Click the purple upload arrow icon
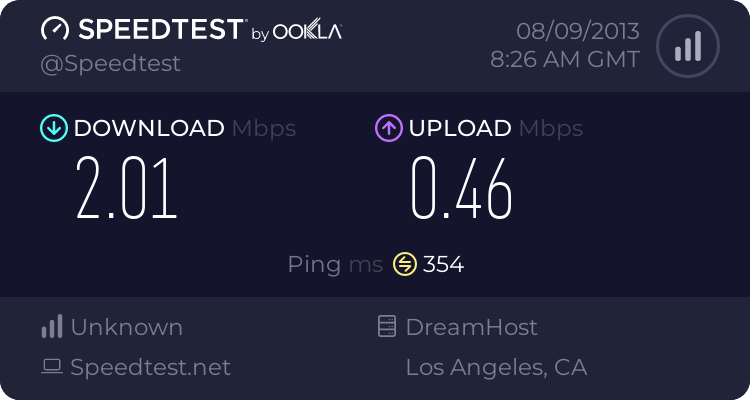This screenshot has width=750, height=400. pos(388,128)
